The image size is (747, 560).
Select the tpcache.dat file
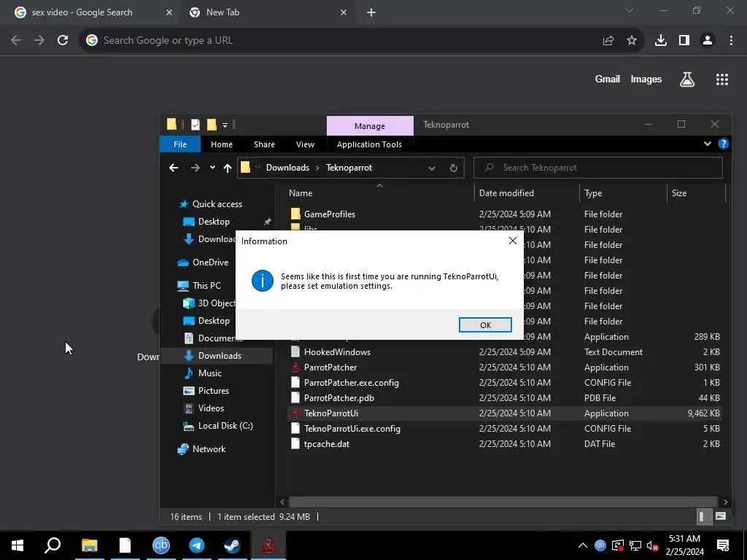pos(327,444)
